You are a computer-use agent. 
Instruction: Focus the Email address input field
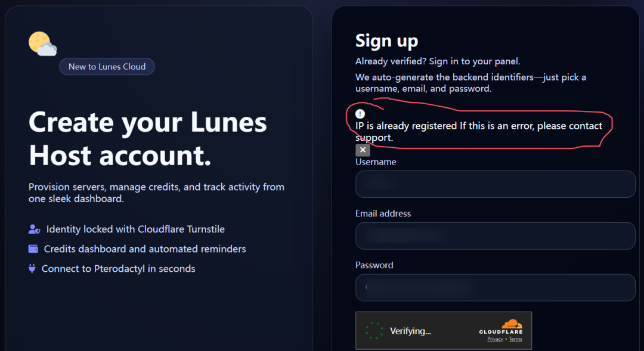pyautogui.click(x=495, y=236)
